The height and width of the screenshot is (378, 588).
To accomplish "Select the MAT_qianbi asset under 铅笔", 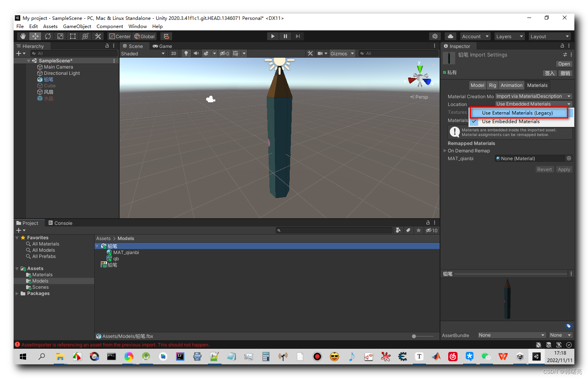I will pyautogui.click(x=126, y=252).
